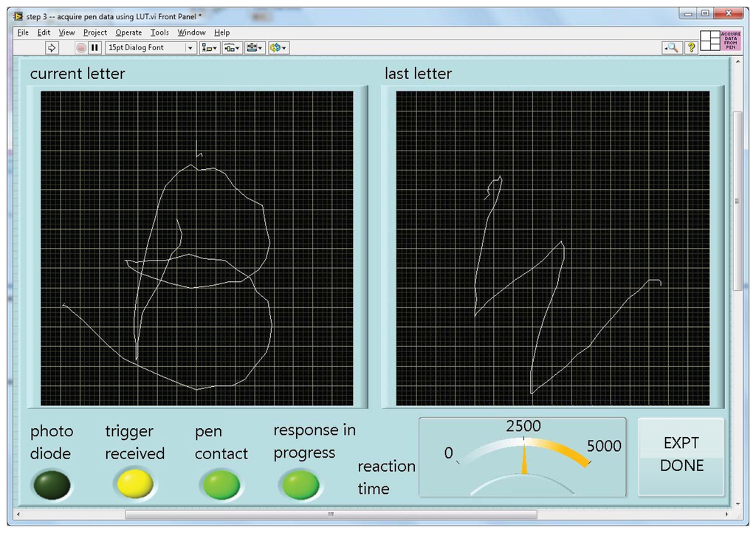This screenshot has width=756, height=533.
Task: Click the Run arrow button
Action: pos(52,47)
